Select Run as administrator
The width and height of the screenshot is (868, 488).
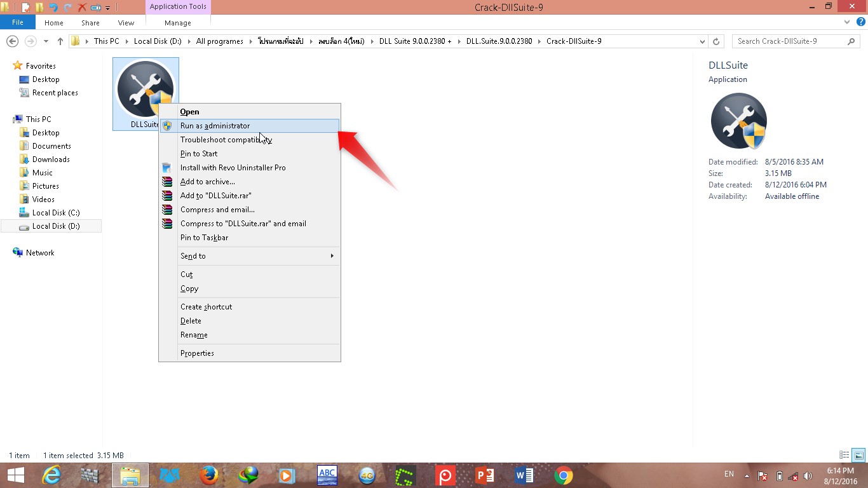(x=249, y=126)
